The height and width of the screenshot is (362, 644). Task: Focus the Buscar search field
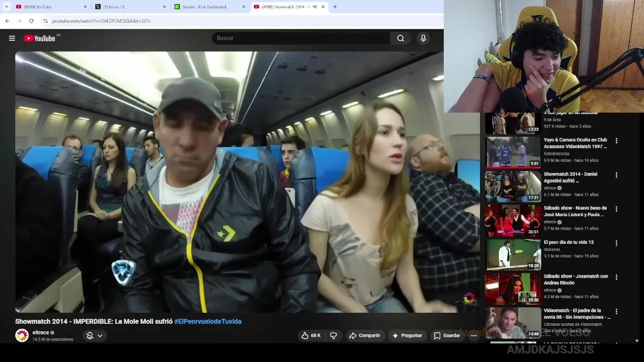(301, 38)
